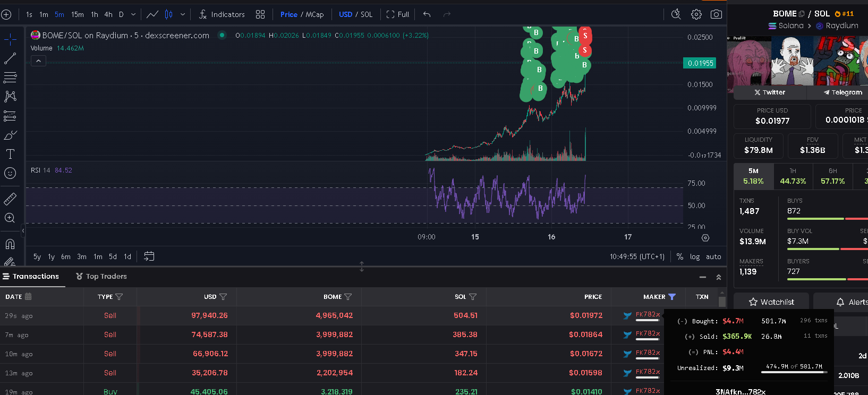Switch to the Top Traders tab
This screenshot has width=868, height=395.
[x=101, y=276]
